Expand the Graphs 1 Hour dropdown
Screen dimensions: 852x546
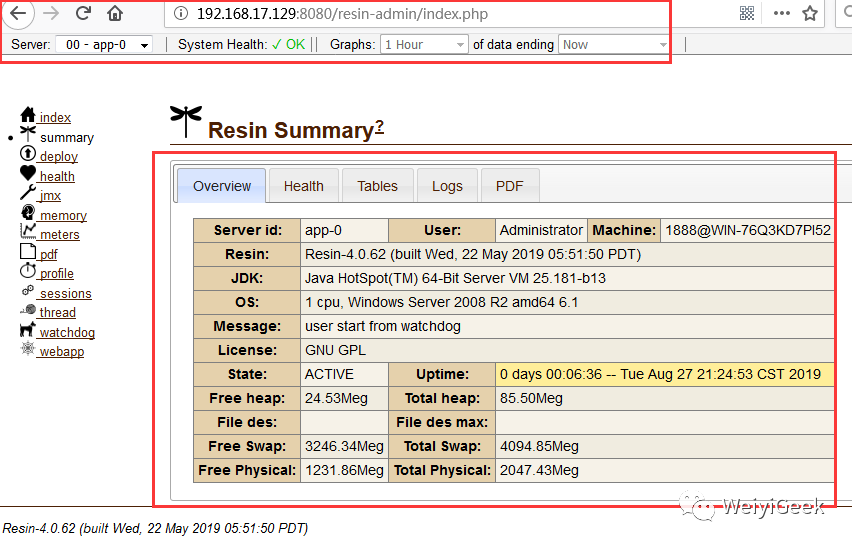pyautogui.click(x=424, y=45)
